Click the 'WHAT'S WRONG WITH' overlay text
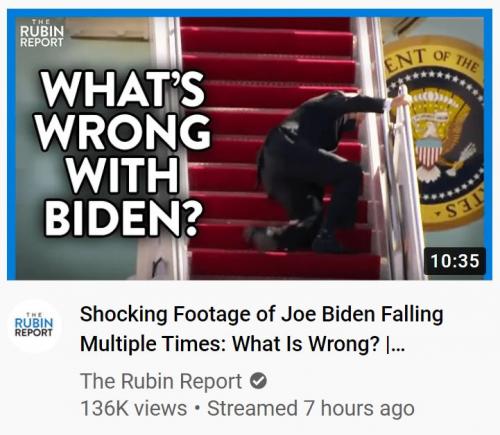The width and height of the screenshot is (500, 435). (x=123, y=132)
